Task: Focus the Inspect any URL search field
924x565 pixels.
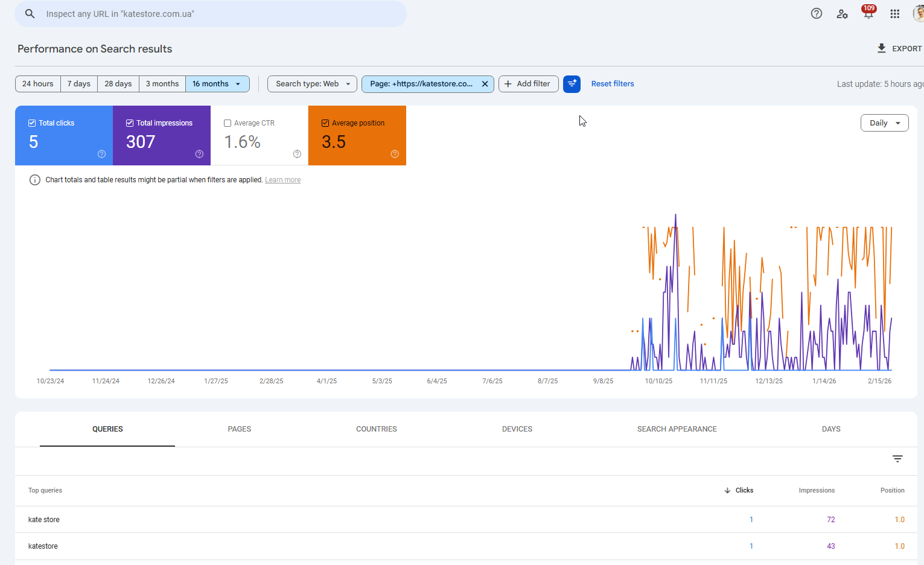Action: pyautogui.click(x=211, y=14)
